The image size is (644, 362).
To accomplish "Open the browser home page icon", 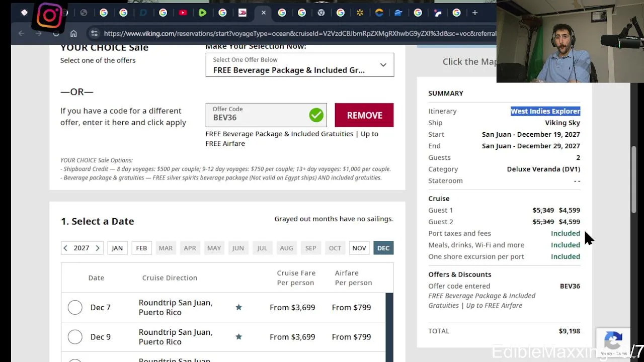I will click(73, 34).
